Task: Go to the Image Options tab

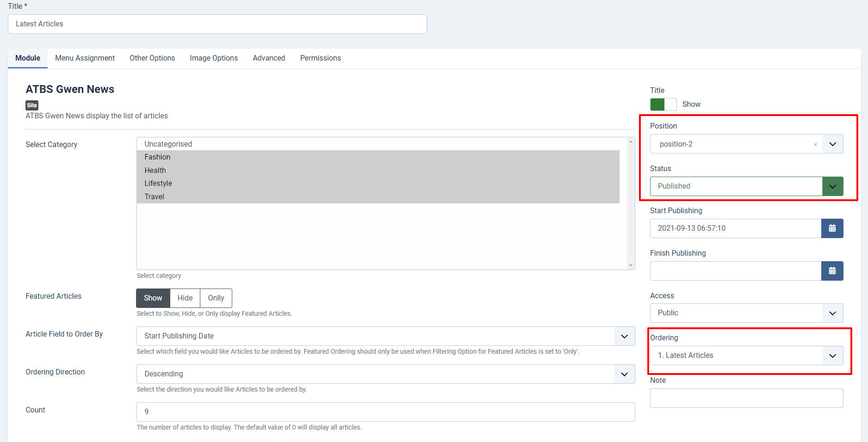Action: coord(214,58)
